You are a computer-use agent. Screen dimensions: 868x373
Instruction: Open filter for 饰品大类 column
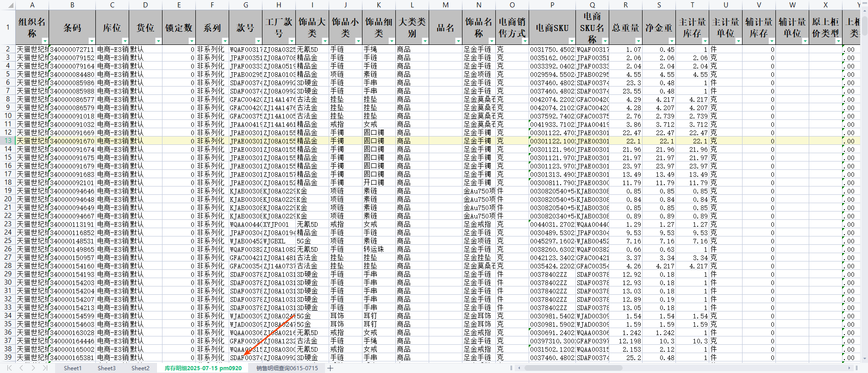tap(325, 41)
